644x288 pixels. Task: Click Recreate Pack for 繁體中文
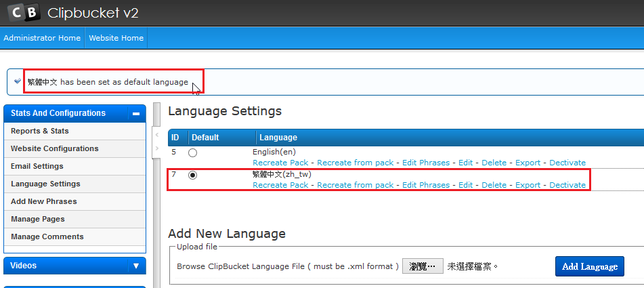tap(280, 185)
